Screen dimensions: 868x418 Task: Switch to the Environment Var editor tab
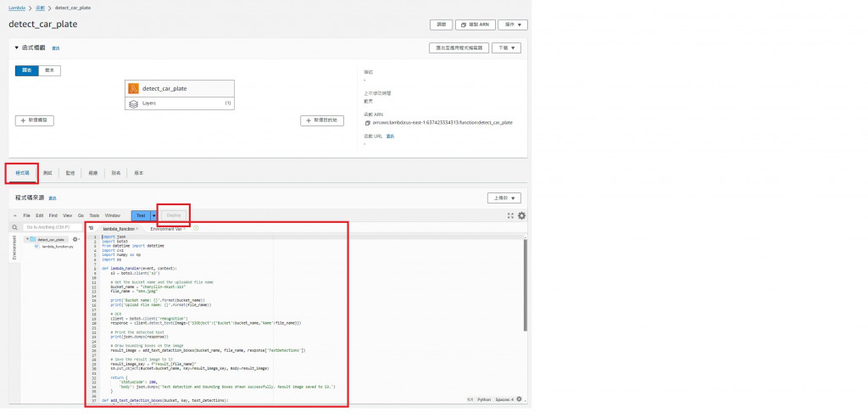tap(166, 229)
